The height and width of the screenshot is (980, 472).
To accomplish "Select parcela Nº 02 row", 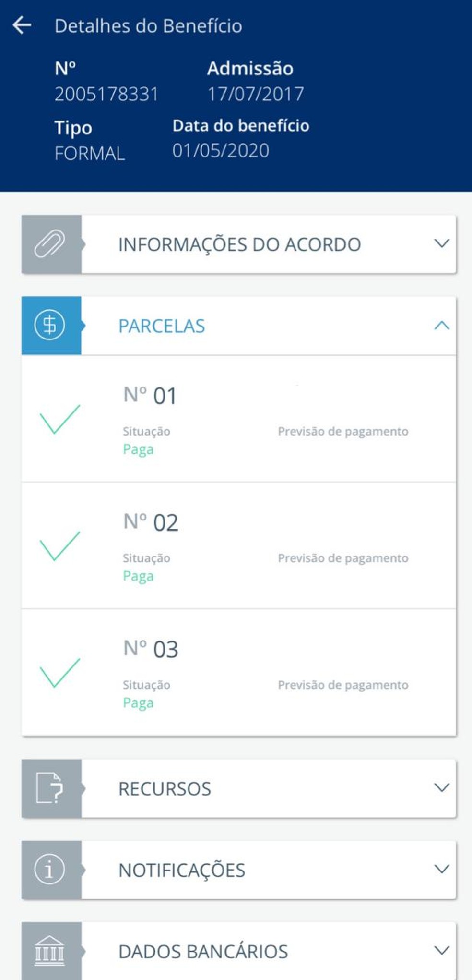I will pyautogui.click(x=239, y=546).
